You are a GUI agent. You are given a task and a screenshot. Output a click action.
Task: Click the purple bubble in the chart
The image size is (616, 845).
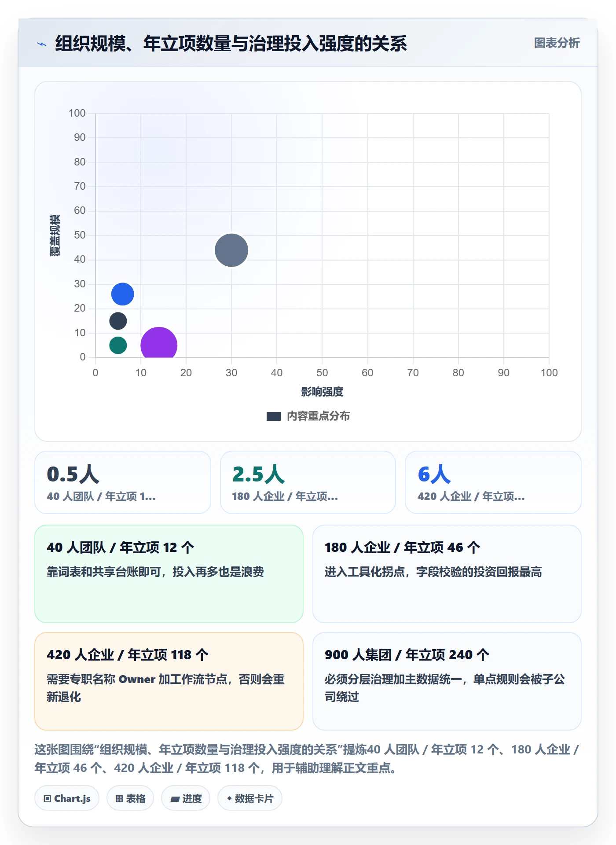[159, 343]
